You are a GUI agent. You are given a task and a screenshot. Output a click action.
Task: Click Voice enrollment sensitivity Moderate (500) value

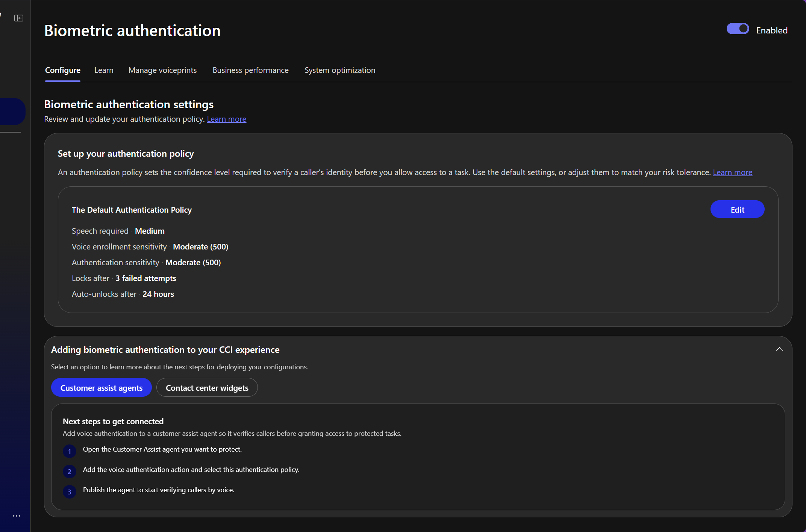pos(201,247)
